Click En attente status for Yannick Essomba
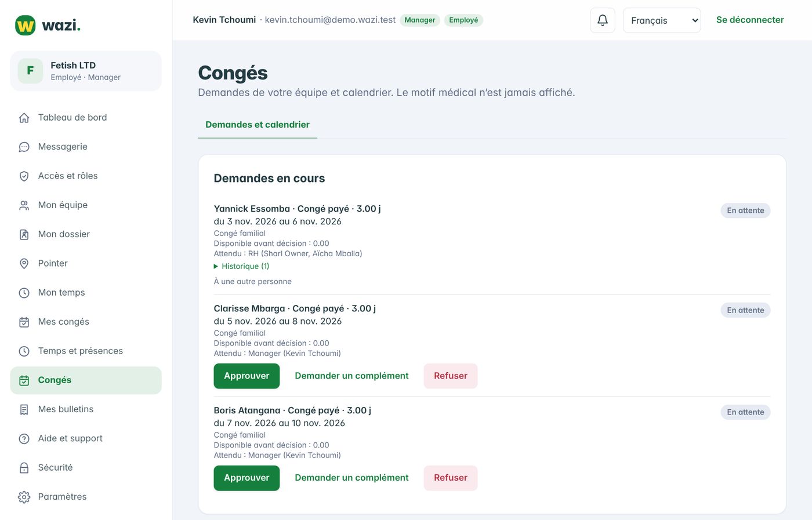 pos(745,210)
